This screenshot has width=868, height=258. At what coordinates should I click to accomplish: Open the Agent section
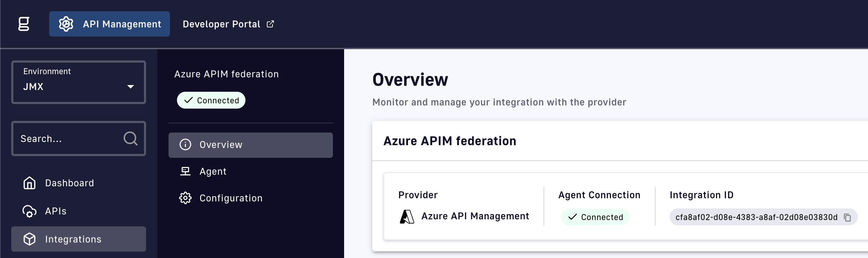tap(213, 172)
